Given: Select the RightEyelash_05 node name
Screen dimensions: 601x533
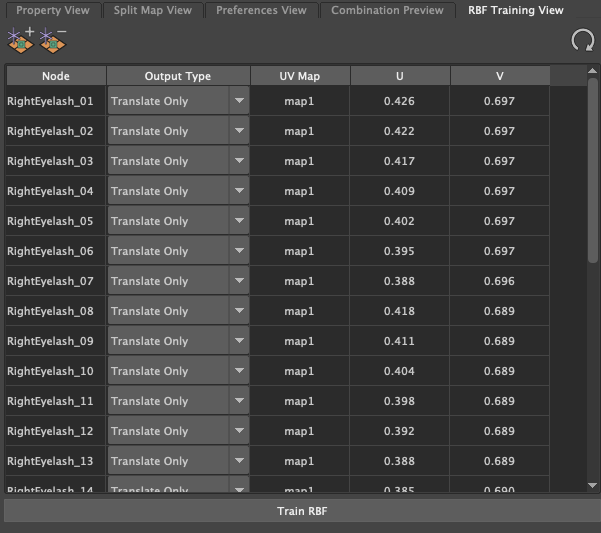Looking at the screenshot, I should coord(50,221).
